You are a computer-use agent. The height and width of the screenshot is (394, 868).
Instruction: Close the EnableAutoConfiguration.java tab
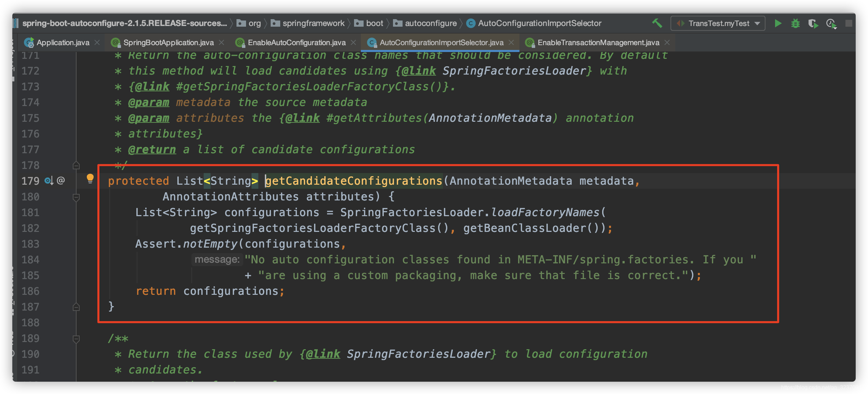click(353, 42)
